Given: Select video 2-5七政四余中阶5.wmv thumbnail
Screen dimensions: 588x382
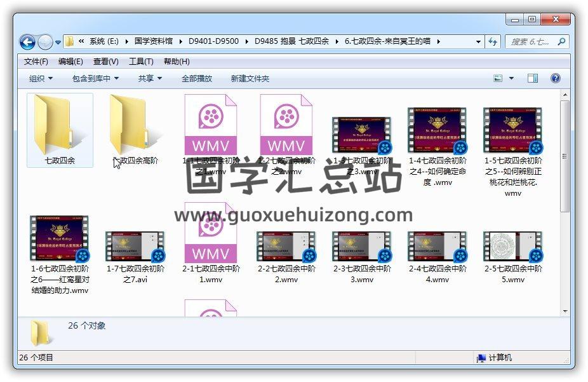Looking at the screenshot, I should (513, 246).
